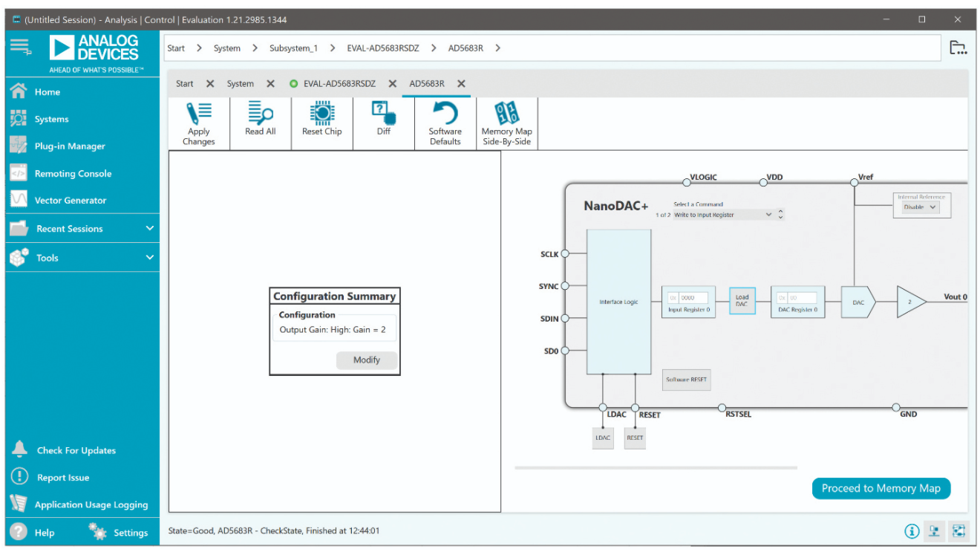Screen dimensions: 980x552
Task: Open the hamburger navigation menu
Action: click(x=20, y=46)
